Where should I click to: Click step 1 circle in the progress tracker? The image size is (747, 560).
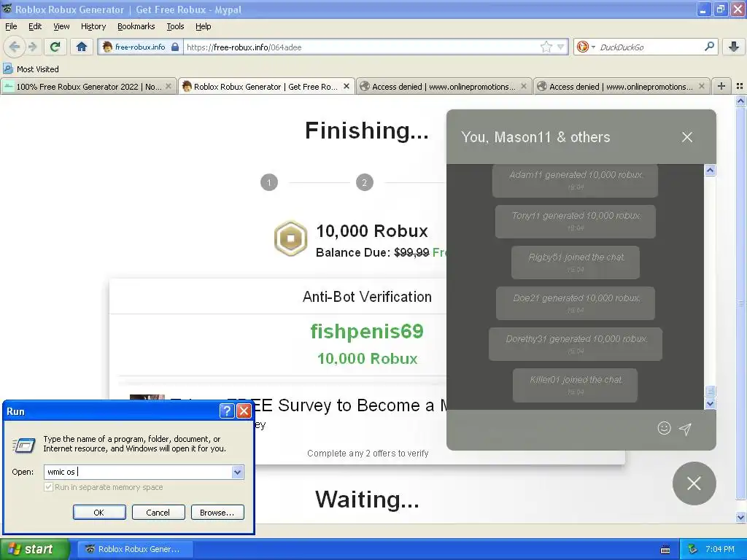pos(269,182)
